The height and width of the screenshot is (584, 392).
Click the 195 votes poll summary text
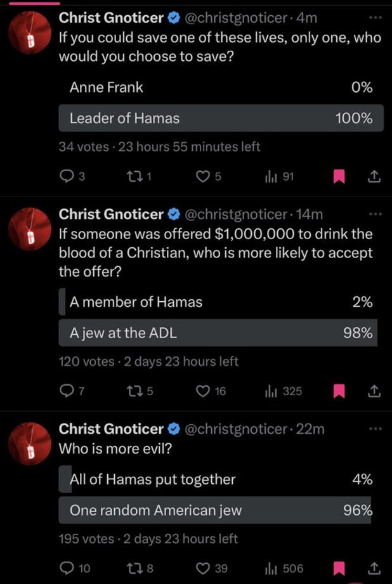tap(86, 538)
